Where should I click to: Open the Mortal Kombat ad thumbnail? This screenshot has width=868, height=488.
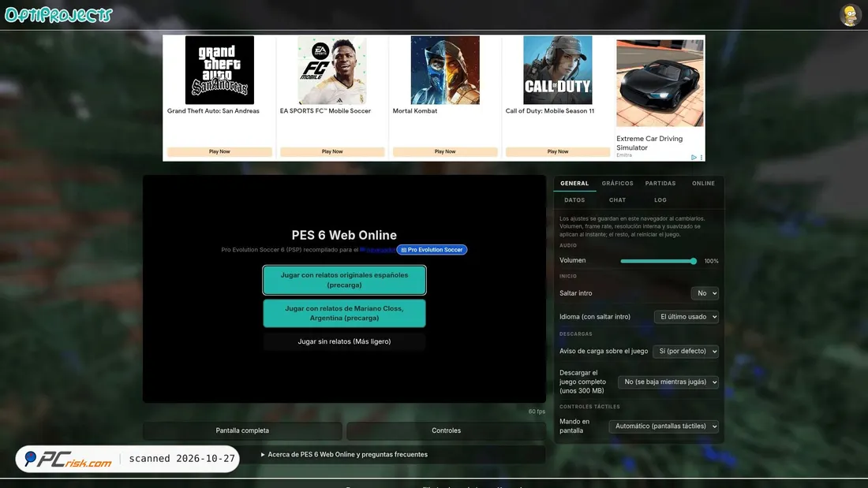tap(445, 70)
